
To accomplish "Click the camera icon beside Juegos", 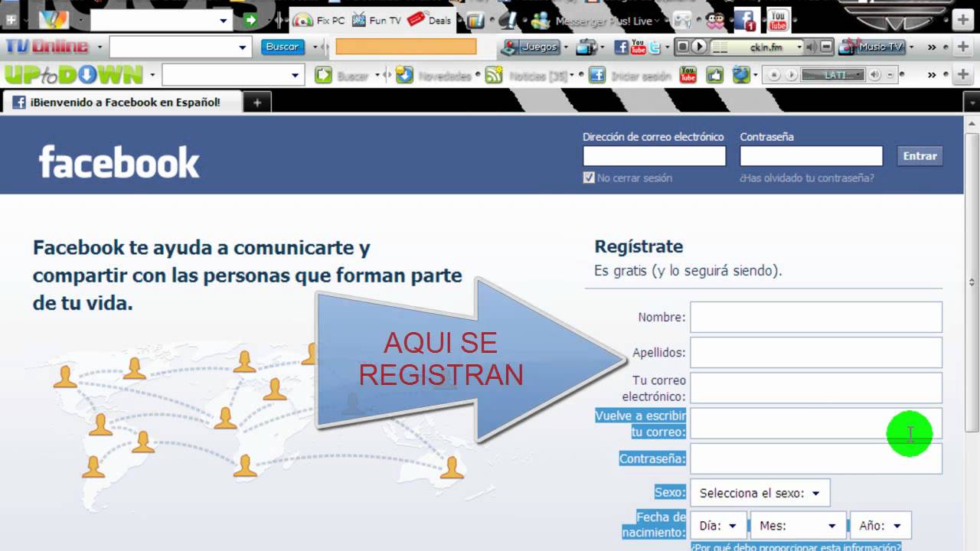I will coord(586,47).
